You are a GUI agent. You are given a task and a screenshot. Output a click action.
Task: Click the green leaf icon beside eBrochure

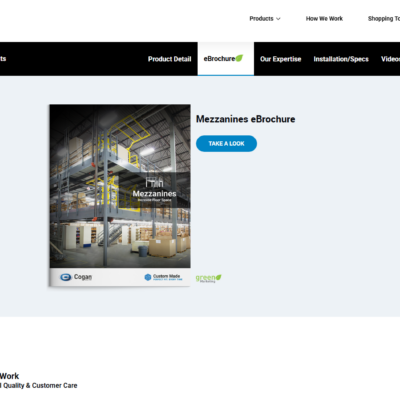(x=239, y=58)
